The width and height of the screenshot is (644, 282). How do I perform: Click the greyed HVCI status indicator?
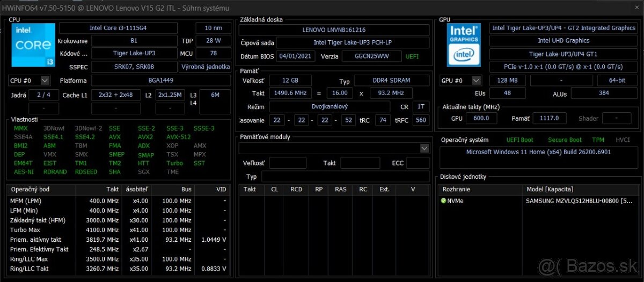click(623, 140)
